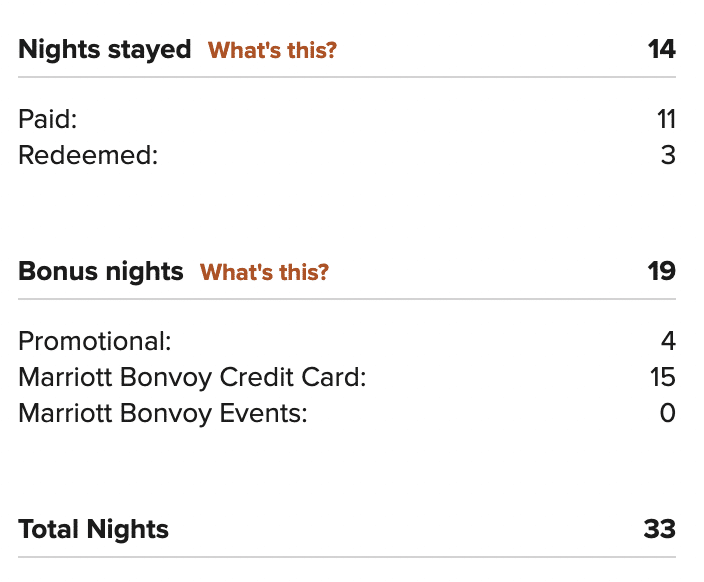This screenshot has width=704, height=582.
Task: Select the Paid nights value 11
Action: [666, 120]
